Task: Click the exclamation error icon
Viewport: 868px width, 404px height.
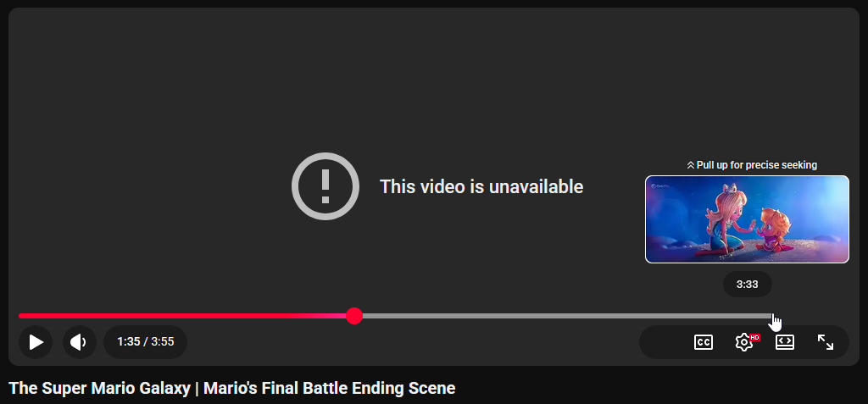Action: pos(325,186)
